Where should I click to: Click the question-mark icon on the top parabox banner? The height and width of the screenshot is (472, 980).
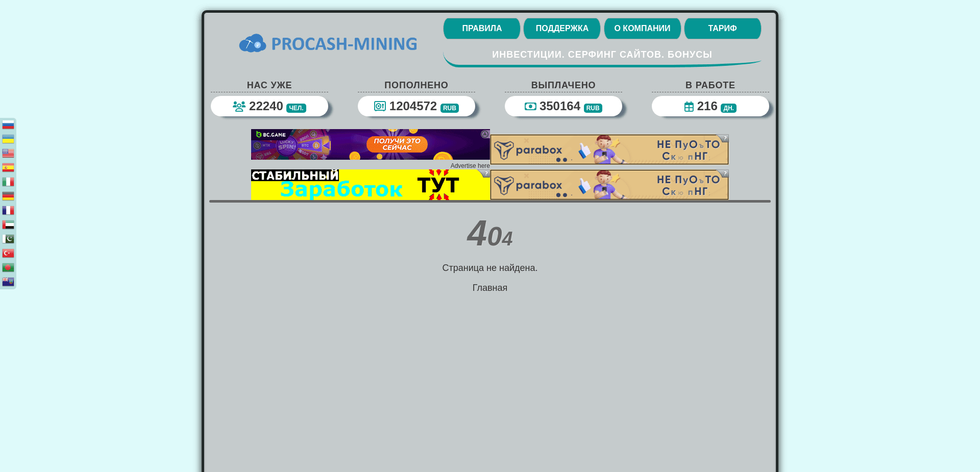(x=725, y=137)
